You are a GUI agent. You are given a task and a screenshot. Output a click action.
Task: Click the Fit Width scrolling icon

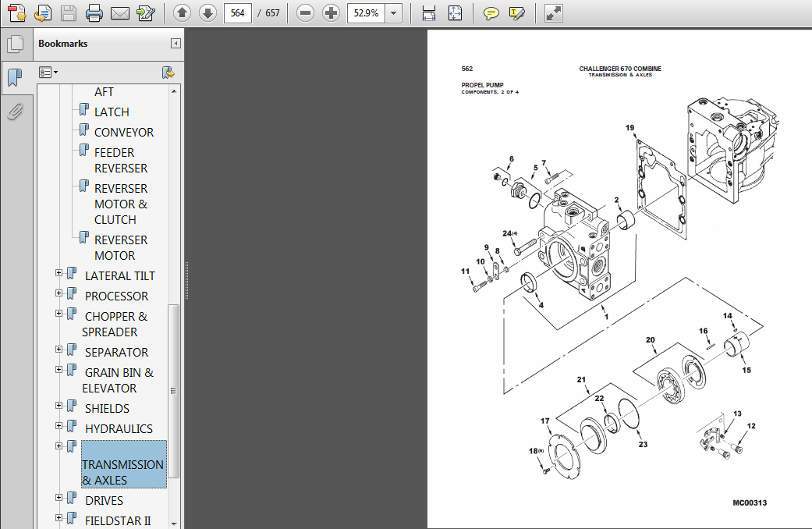pos(429,13)
